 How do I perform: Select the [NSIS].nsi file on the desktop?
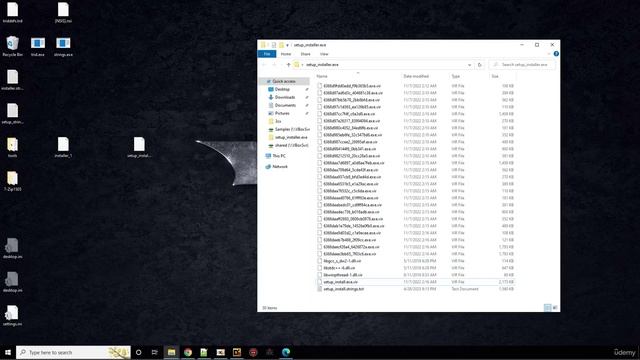63,12
